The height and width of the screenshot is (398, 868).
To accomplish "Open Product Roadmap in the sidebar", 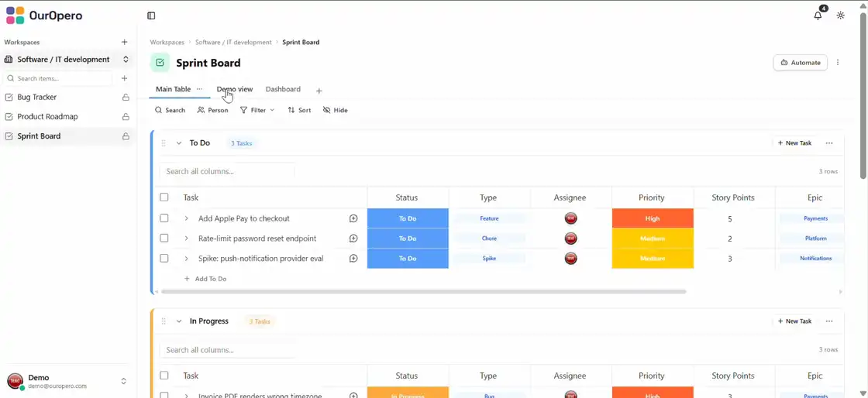I will click(x=47, y=117).
